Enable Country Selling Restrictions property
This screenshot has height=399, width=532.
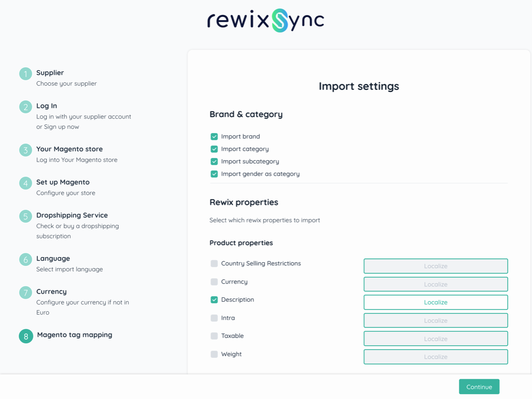pos(214,264)
